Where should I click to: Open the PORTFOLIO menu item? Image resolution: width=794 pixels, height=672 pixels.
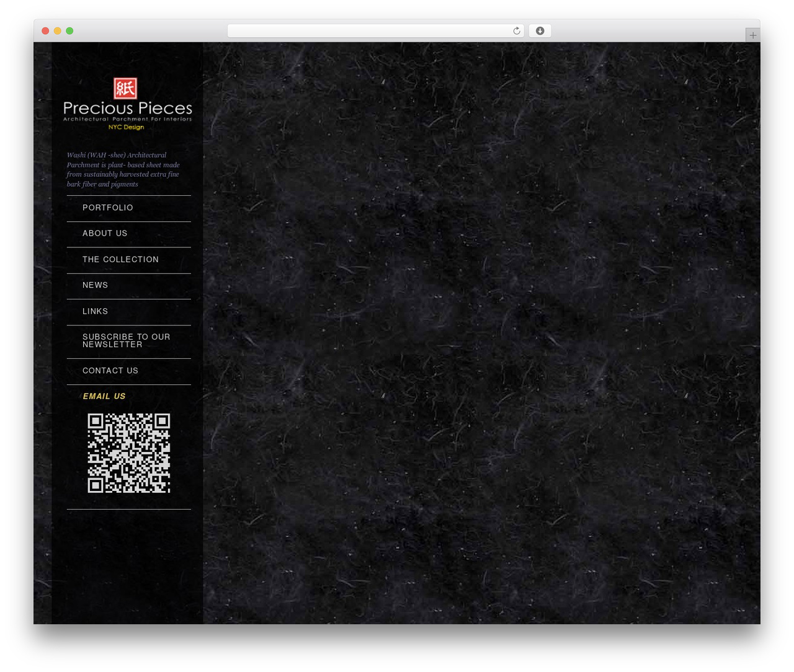108,208
